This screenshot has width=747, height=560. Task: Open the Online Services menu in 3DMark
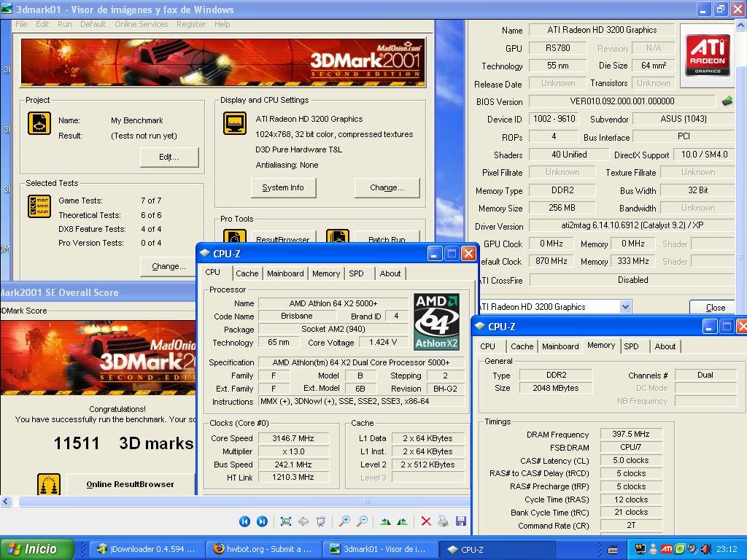[141, 24]
